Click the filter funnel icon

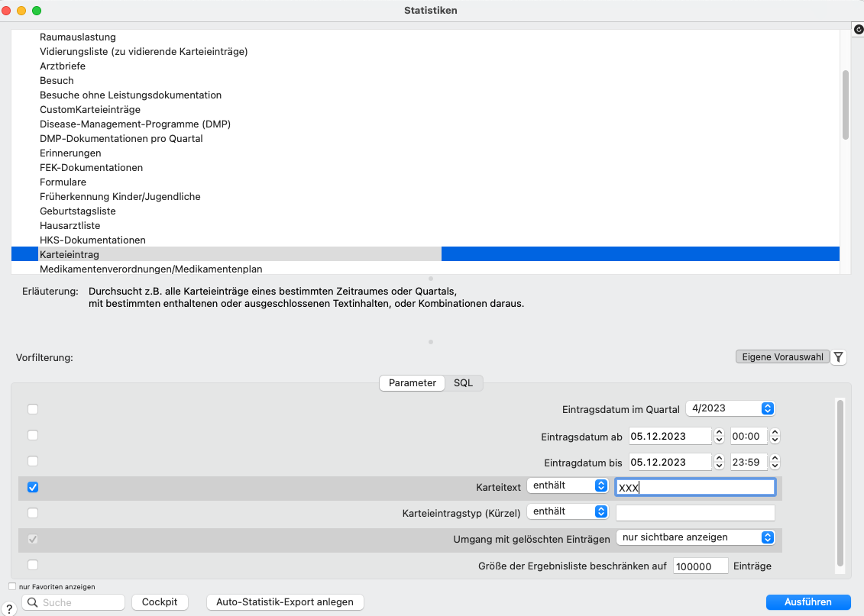(838, 357)
